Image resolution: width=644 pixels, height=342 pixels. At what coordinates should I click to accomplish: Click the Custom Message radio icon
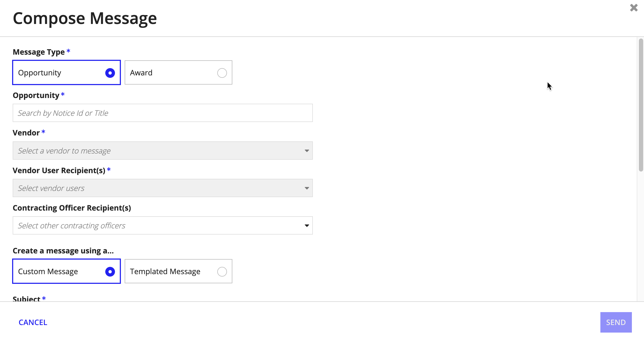click(110, 271)
